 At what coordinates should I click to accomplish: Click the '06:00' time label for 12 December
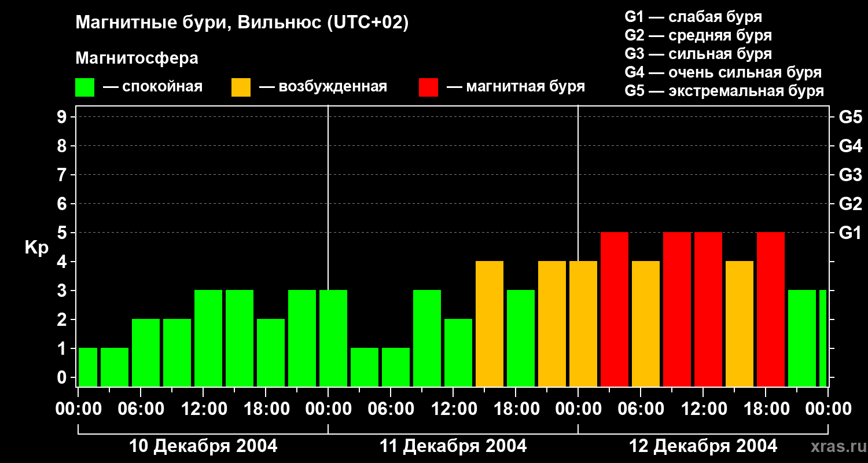point(641,409)
